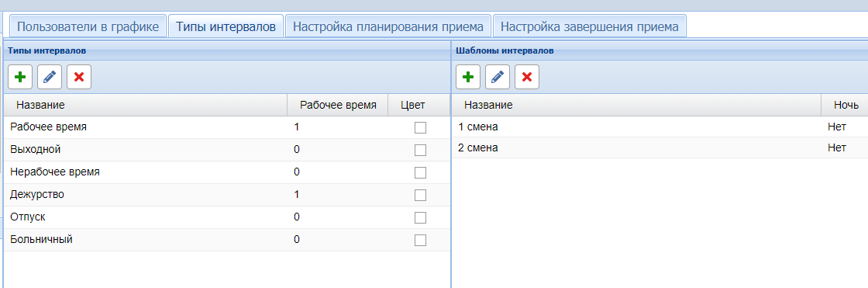Sort by the Рабочее время column header
The width and height of the screenshot is (868, 288).
click(338, 105)
